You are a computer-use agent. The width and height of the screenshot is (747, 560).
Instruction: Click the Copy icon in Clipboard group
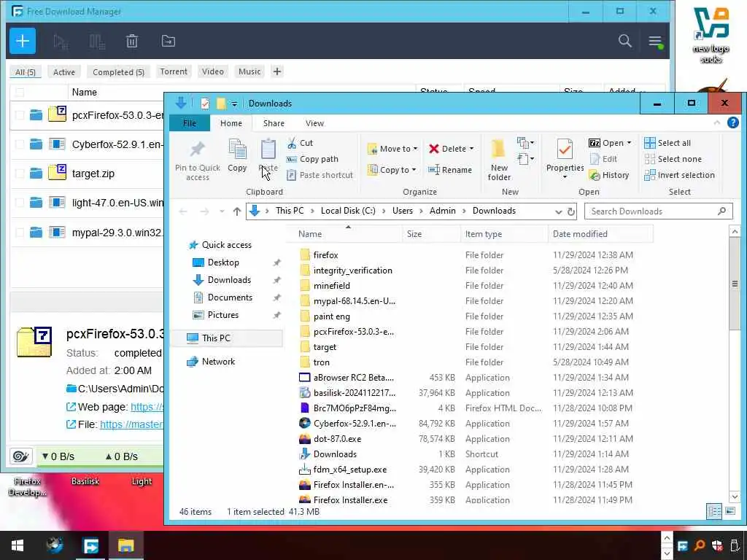coord(237,155)
